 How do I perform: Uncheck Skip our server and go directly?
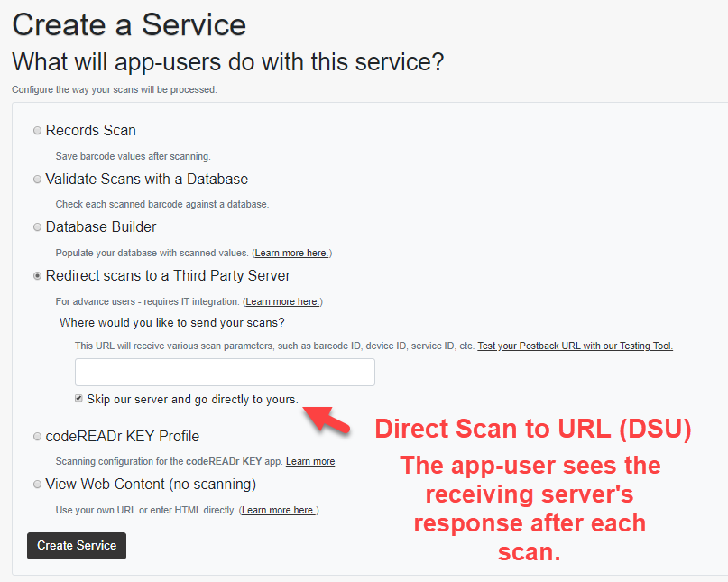point(78,399)
